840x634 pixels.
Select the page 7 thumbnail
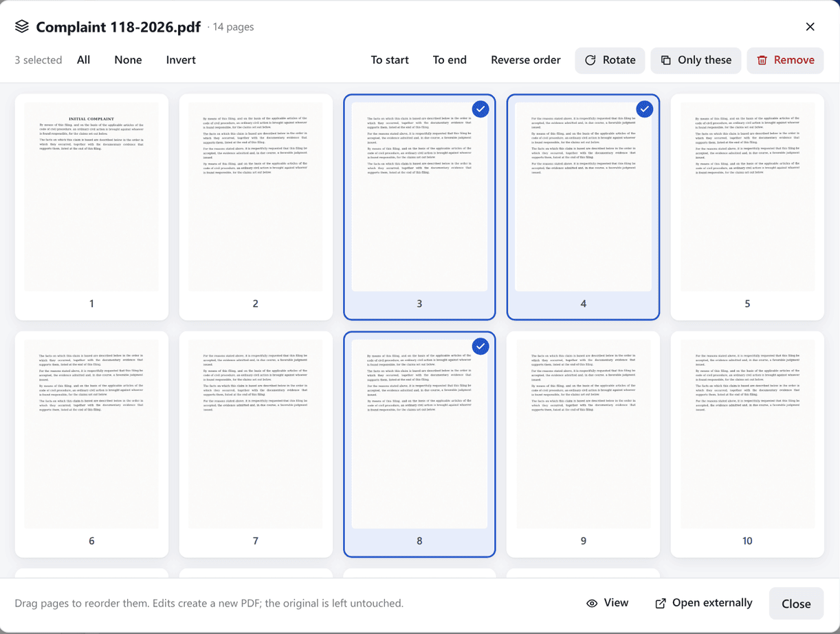tap(256, 444)
